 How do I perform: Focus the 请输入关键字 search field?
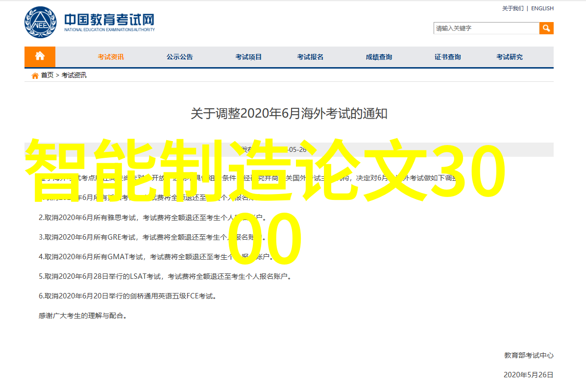click(x=486, y=28)
